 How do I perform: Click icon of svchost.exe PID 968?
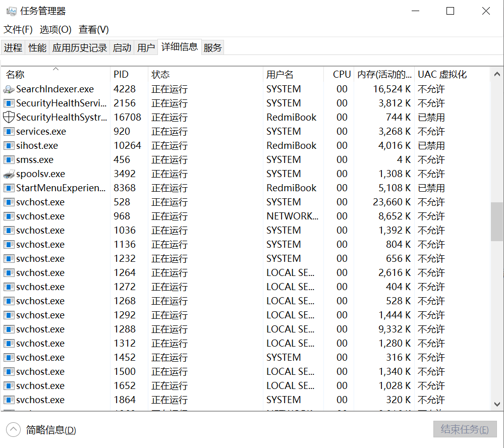[9, 216]
